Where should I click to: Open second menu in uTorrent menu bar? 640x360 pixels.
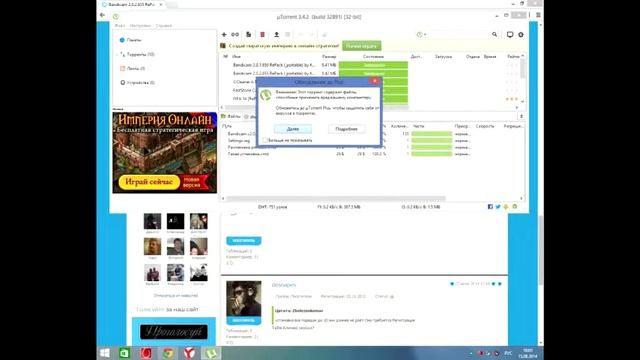(140, 25)
